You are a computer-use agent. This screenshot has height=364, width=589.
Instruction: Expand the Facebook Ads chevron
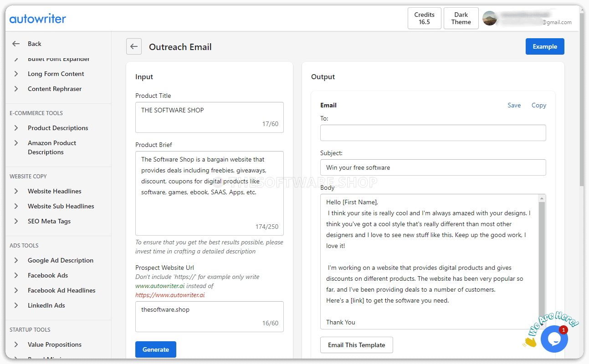point(16,275)
